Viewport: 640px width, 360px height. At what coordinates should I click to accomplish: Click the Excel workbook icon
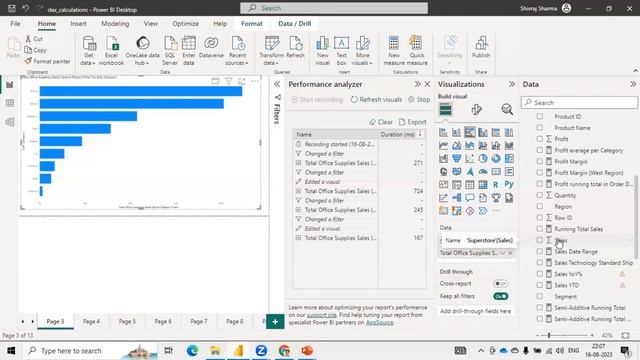[x=111, y=51]
